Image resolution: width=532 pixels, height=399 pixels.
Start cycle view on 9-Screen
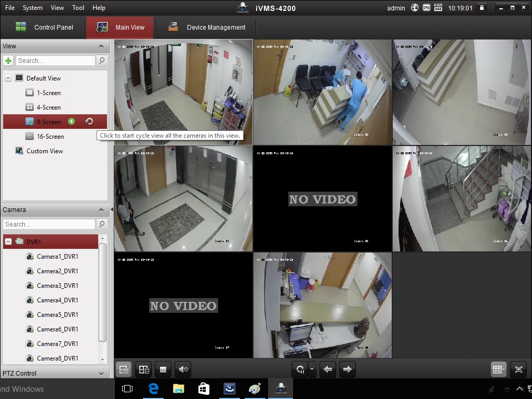click(89, 122)
